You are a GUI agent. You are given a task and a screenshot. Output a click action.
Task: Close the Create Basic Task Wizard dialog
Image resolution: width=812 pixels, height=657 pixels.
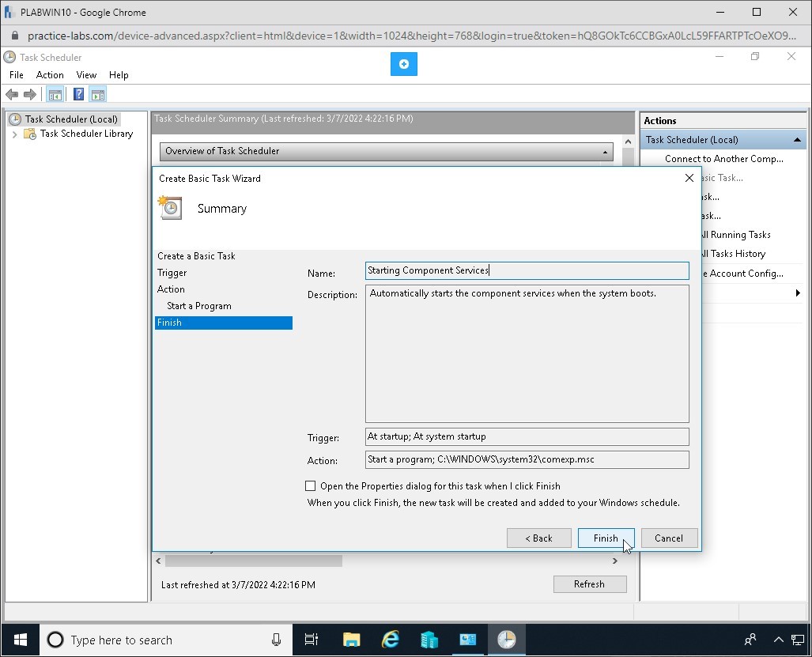(689, 178)
